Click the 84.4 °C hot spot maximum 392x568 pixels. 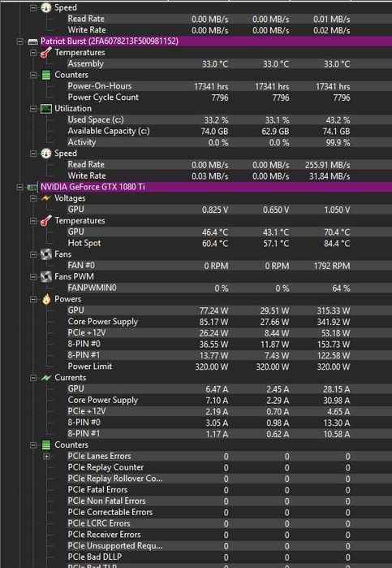(337, 244)
